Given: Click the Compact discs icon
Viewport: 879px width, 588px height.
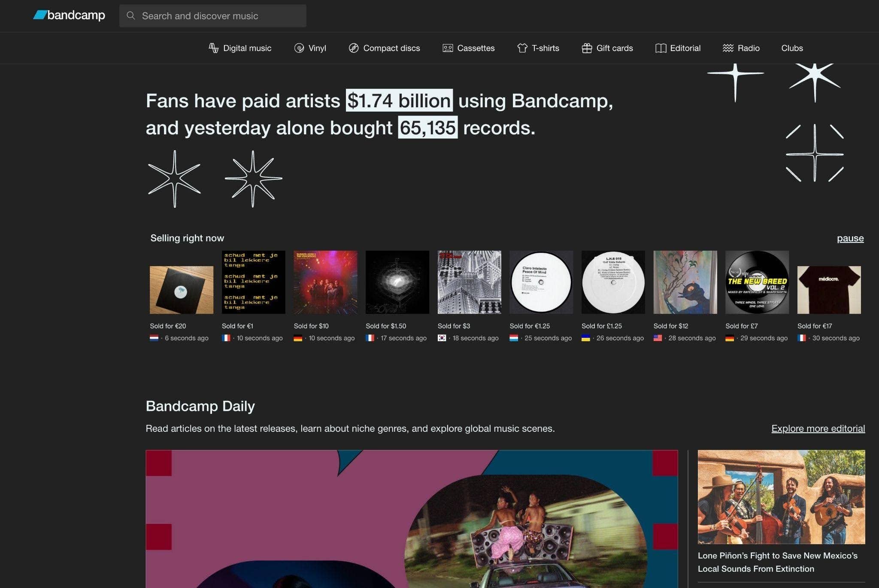Looking at the screenshot, I should (354, 48).
